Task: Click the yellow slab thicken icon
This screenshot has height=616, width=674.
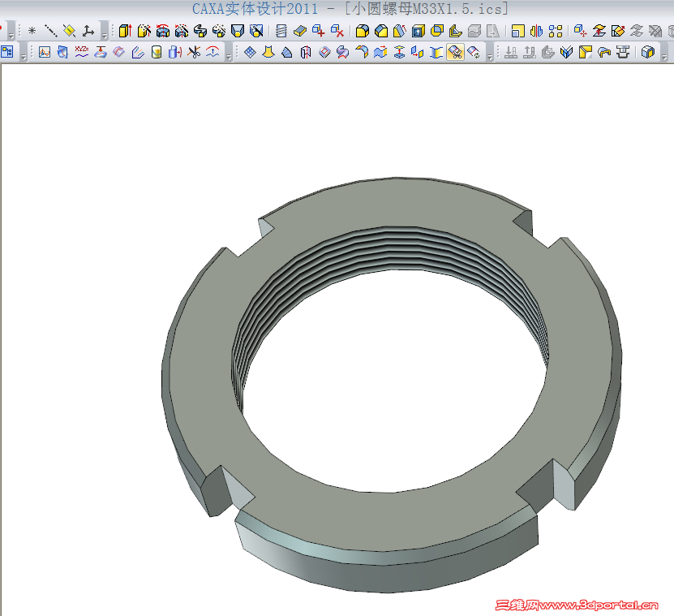Action: (x=300, y=31)
